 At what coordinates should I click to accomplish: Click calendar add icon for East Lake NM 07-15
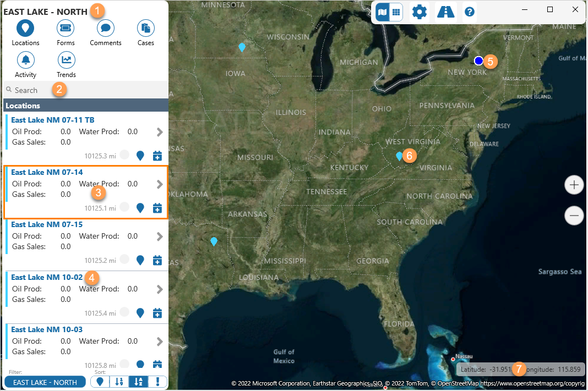pyautogui.click(x=157, y=260)
